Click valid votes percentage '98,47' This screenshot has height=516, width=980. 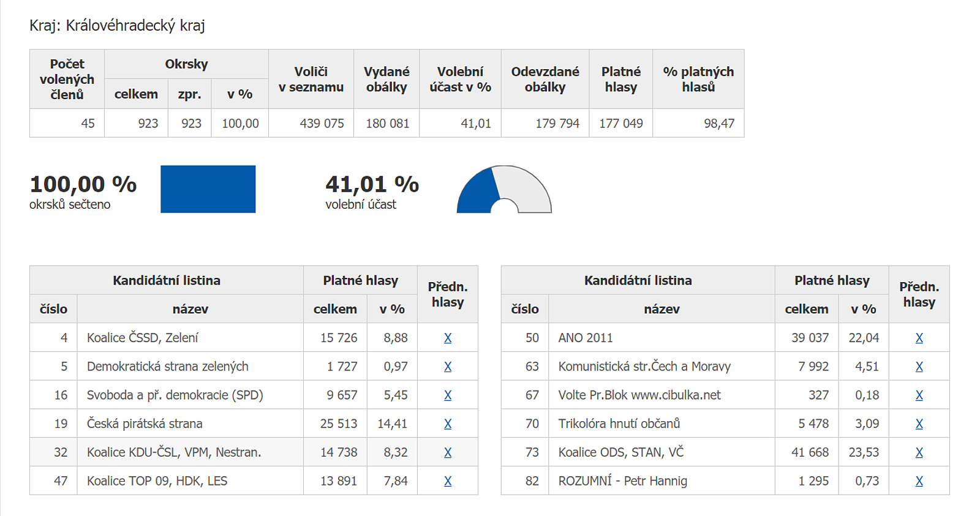(719, 124)
